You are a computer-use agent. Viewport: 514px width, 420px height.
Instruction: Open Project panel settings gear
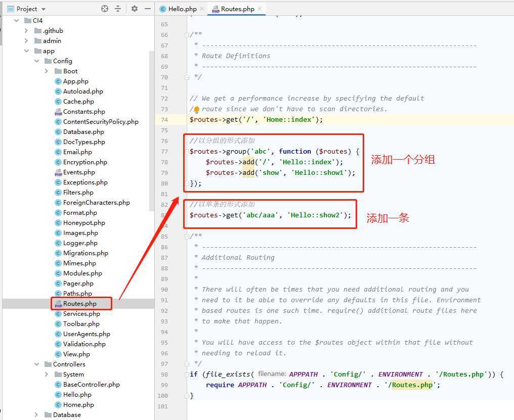pyautogui.click(x=135, y=9)
